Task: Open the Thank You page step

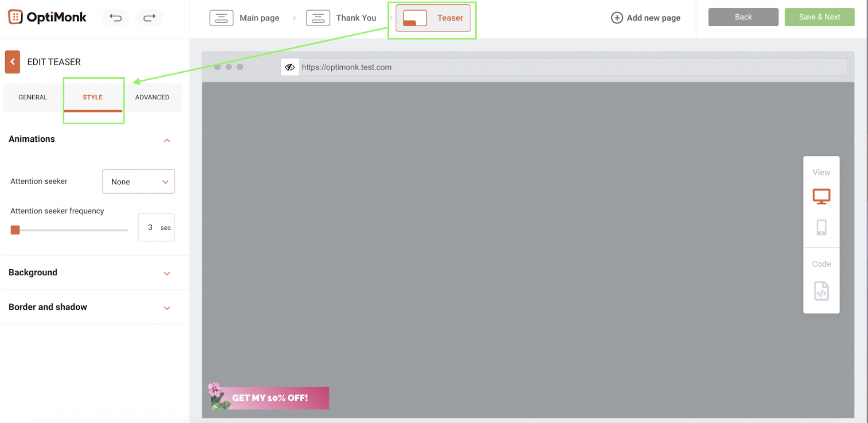Action: 341,18
